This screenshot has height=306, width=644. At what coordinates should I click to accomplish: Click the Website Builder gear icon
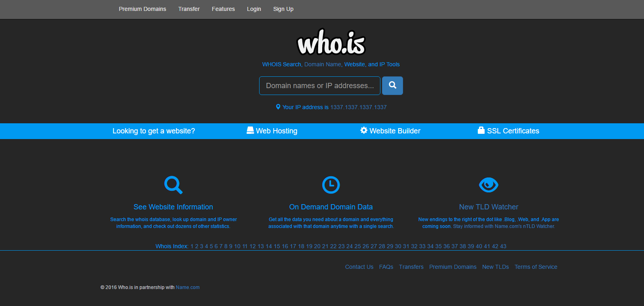tap(364, 130)
